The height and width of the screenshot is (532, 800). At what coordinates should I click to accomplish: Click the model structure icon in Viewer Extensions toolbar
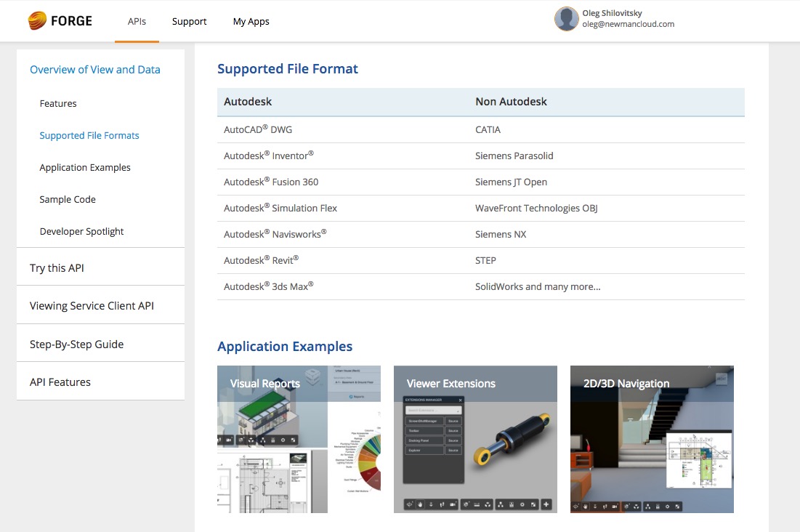[x=500, y=504]
